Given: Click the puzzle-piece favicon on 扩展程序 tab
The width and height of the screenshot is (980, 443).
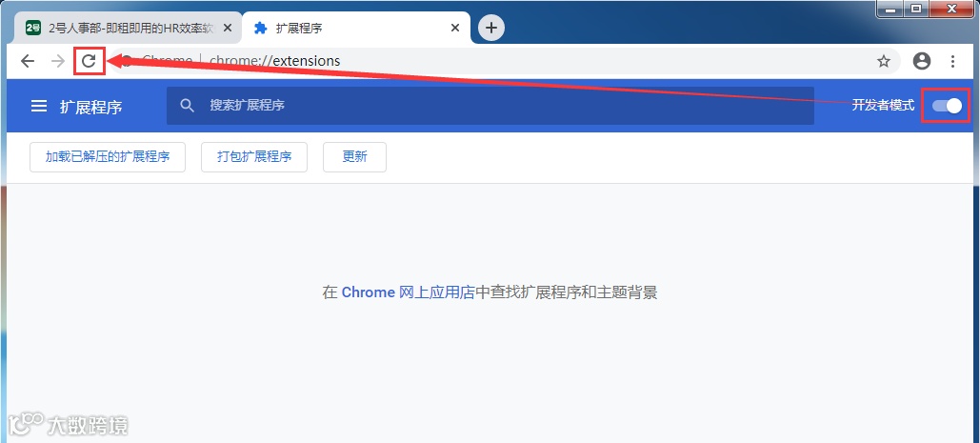Looking at the screenshot, I should tap(261, 29).
